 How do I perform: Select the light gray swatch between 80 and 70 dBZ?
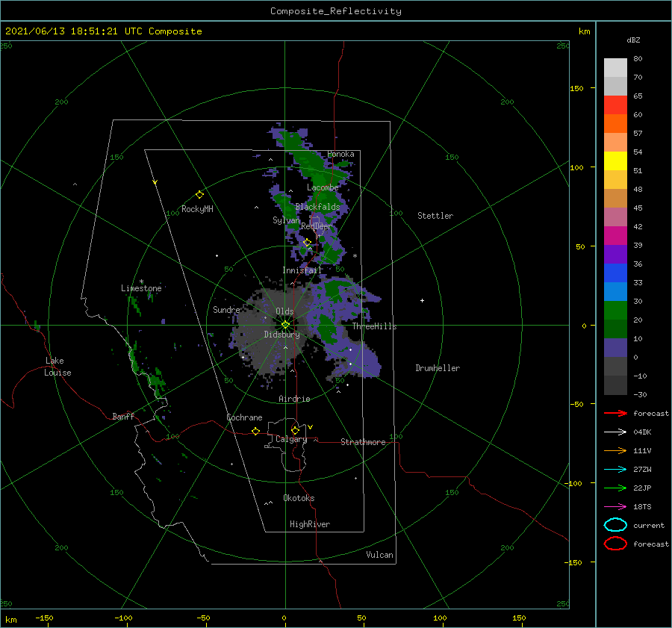click(615, 68)
